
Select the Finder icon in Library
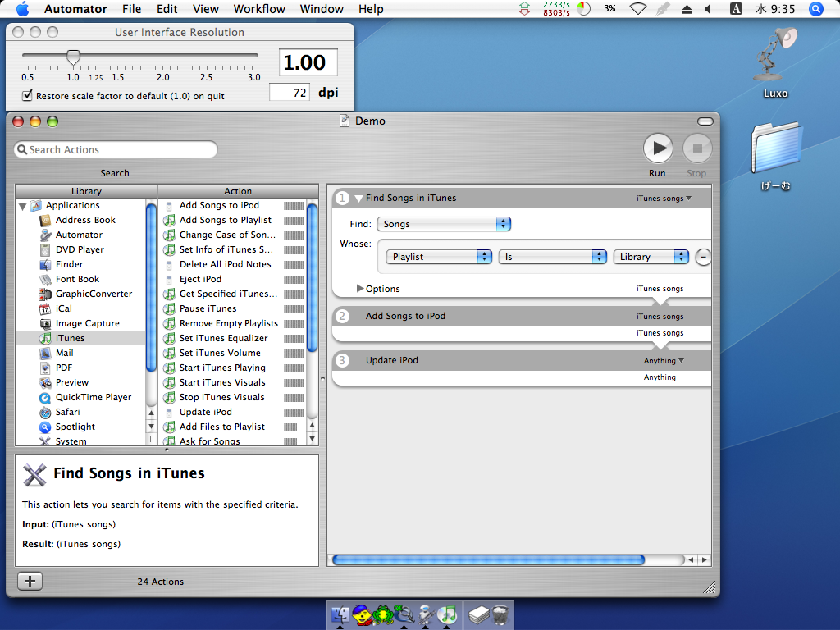tap(46, 265)
